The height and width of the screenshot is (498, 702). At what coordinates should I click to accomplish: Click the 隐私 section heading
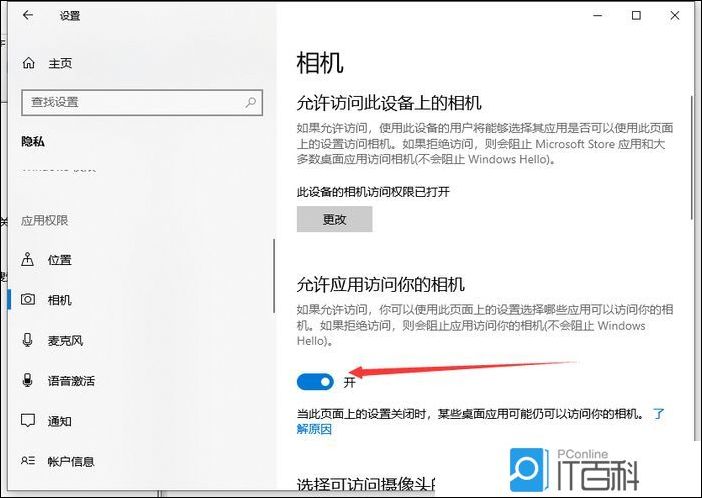(33, 142)
